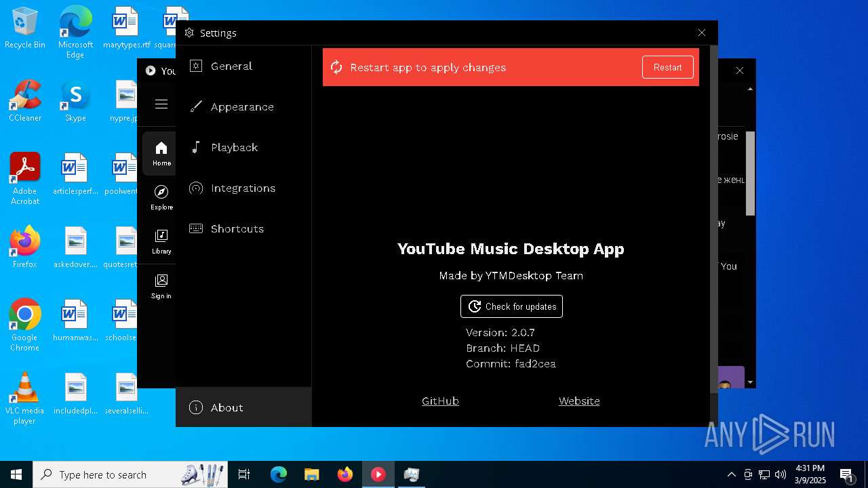Click Check for updates button
The image size is (868, 488).
click(x=511, y=306)
